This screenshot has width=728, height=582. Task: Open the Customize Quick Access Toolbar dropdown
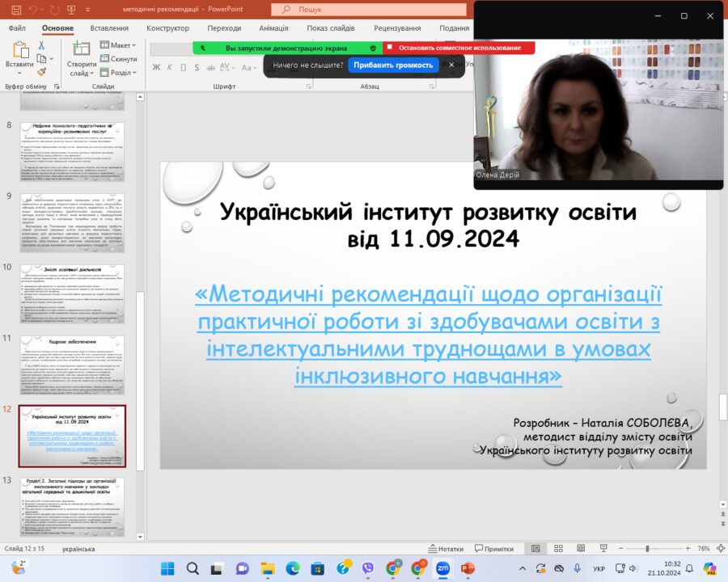pyautogui.click(x=87, y=9)
